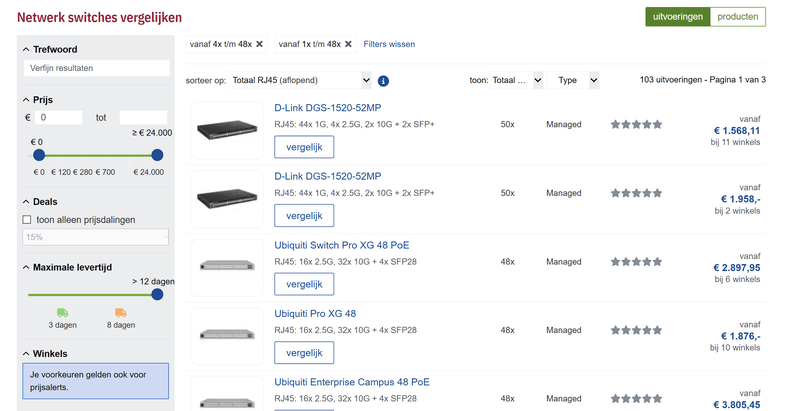Viewport: 800px width, 411px height.
Task: Focus the 'Verfijn resultaten' keyword field
Action: point(96,68)
